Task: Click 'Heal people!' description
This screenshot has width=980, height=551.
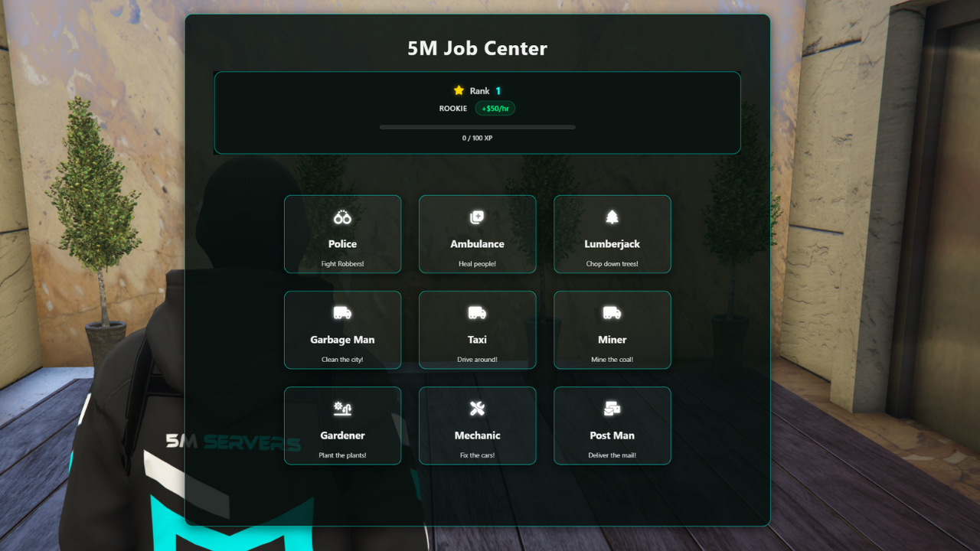Action: point(477,264)
